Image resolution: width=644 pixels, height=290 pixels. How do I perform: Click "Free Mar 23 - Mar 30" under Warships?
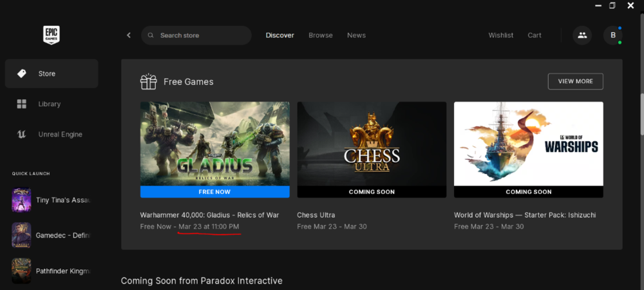[x=489, y=226]
